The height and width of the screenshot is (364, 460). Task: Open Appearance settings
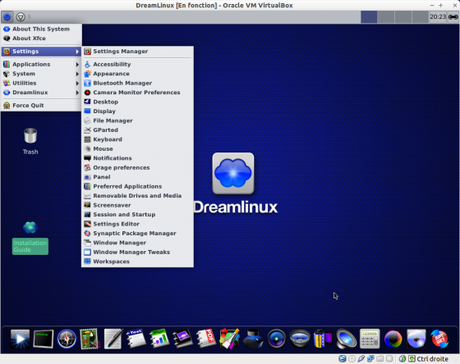137,74
